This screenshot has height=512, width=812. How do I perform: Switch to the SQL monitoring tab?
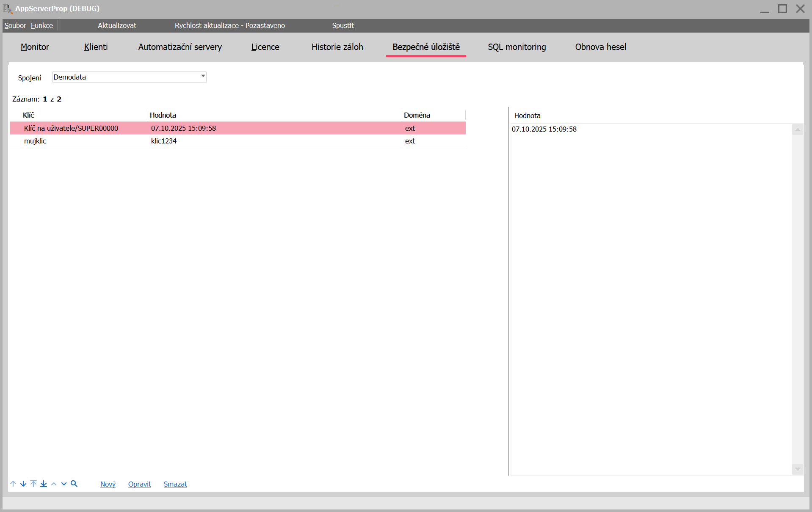[x=516, y=47]
